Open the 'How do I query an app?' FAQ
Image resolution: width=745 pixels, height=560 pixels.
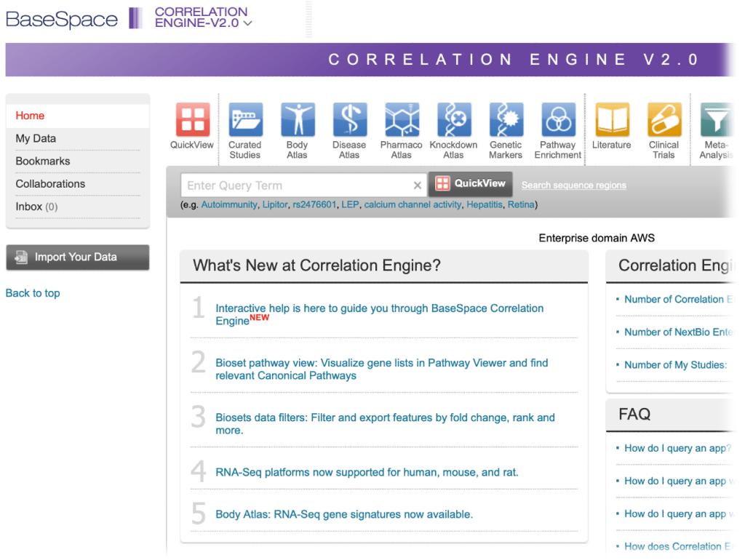(677, 449)
